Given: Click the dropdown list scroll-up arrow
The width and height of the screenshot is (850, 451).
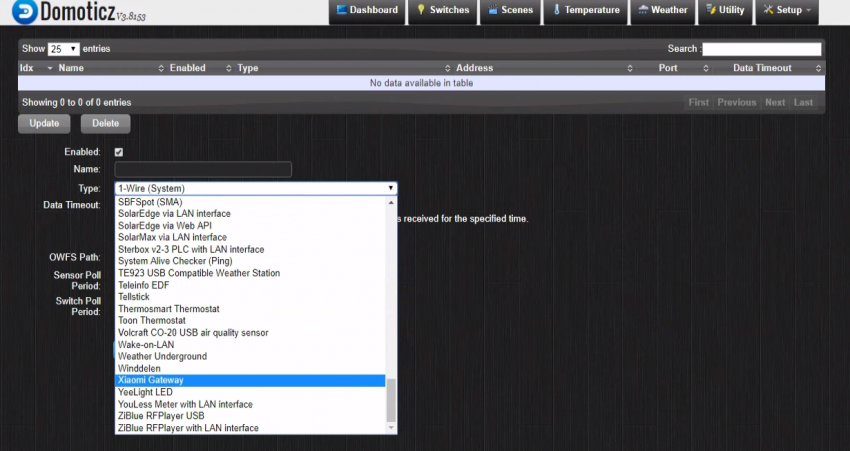Looking at the screenshot, I should point(391,202).
